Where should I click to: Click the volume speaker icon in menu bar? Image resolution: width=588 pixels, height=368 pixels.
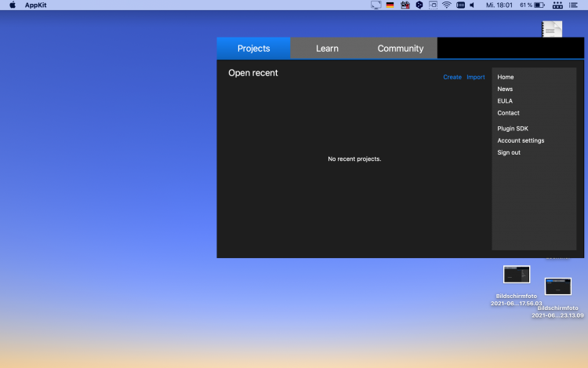click(472, 5)
